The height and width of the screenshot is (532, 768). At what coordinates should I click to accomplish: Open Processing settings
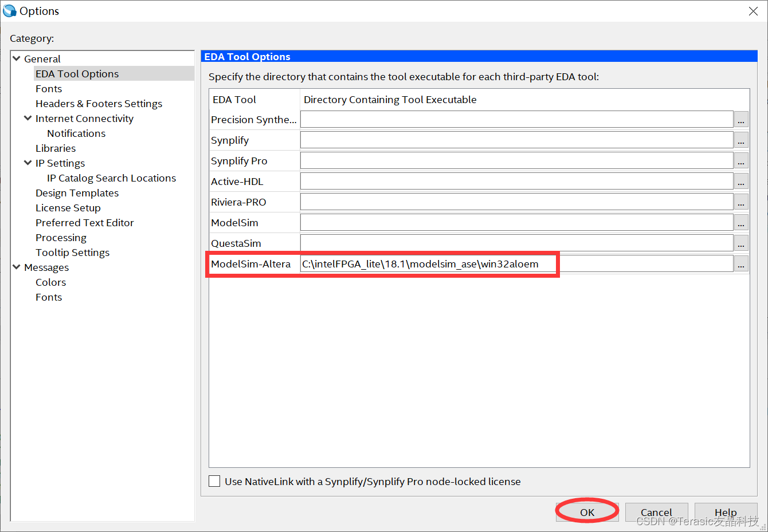coord(61,237)
